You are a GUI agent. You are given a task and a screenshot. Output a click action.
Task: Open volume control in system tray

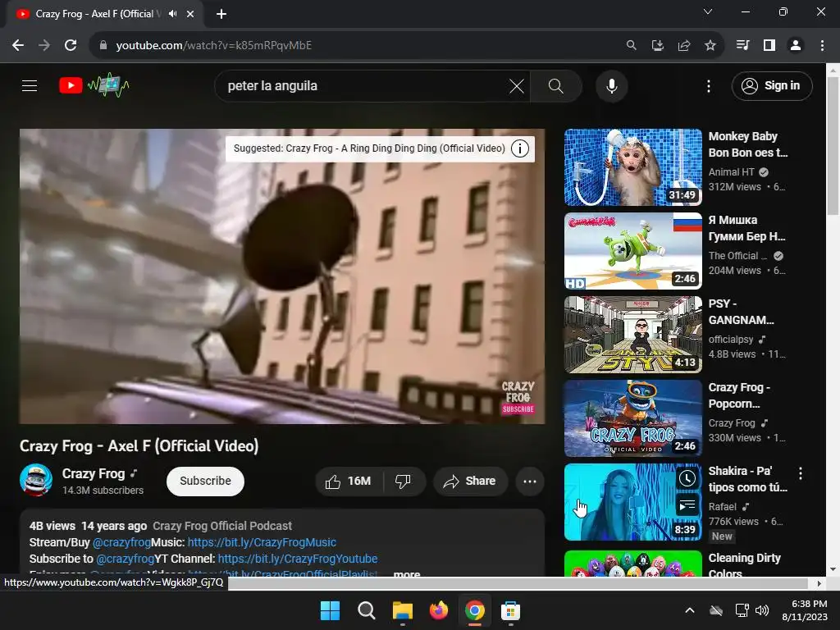(x=762, y=610)
